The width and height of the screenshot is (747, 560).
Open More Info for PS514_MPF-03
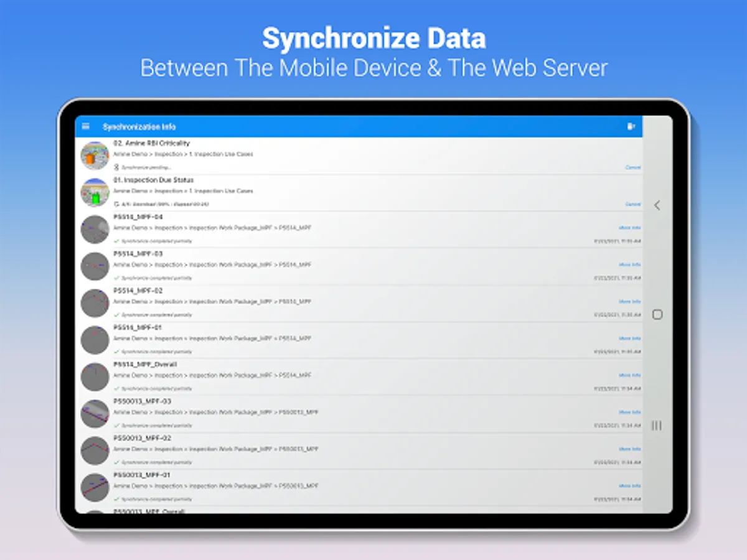tap(629, 264)
